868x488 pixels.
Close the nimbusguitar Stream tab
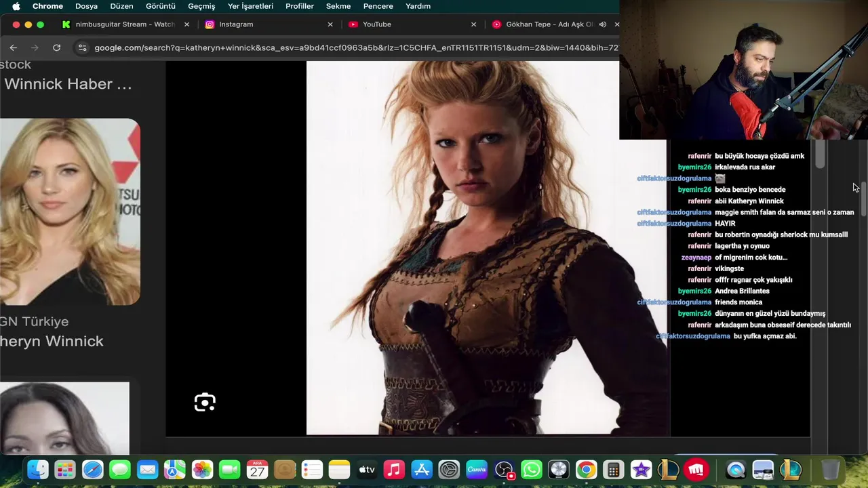186,24
